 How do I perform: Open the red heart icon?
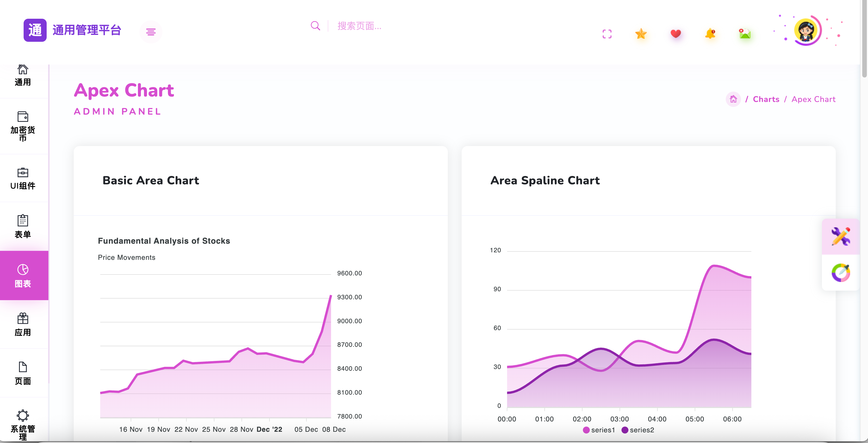(676, 34)
